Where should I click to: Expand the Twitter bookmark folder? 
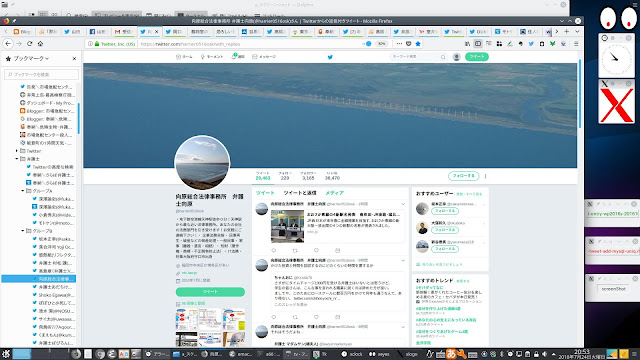(17, 151)
